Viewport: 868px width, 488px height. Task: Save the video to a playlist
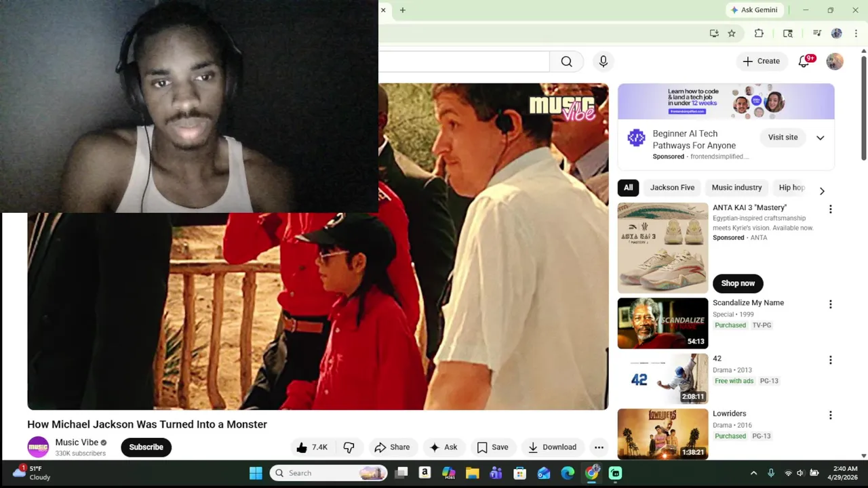[492, 447]
